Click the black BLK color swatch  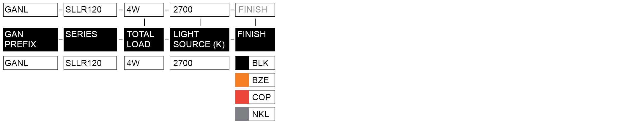(242, 63)
